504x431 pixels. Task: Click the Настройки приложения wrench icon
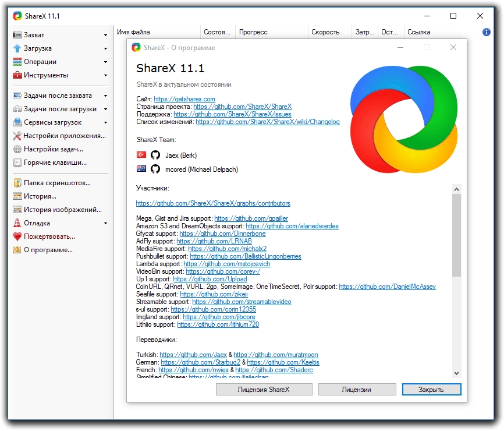[17, 136]
